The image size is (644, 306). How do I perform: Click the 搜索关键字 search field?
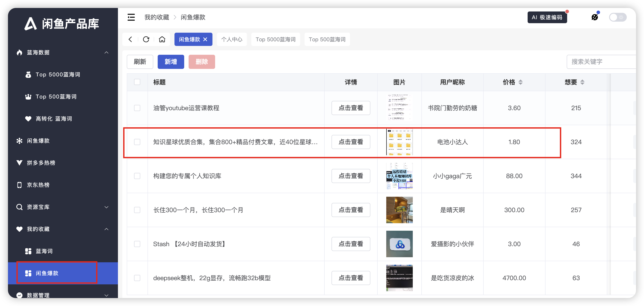coord(600,62)
